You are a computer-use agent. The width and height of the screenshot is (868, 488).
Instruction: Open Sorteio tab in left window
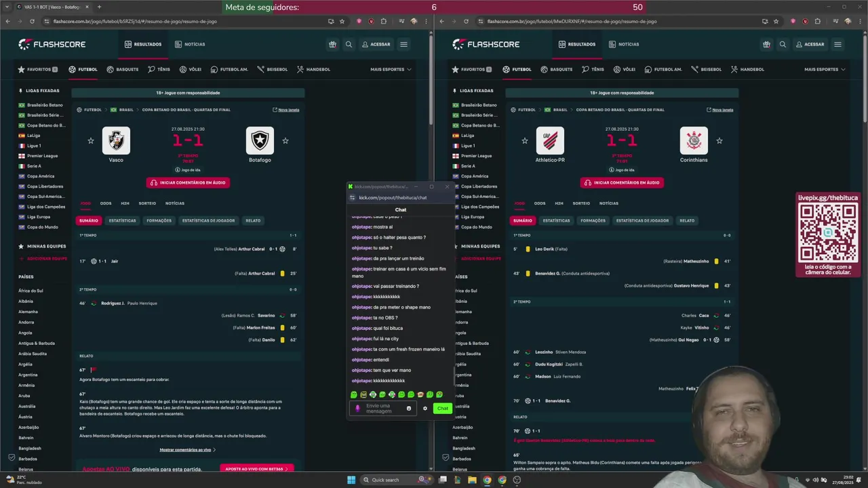[147, 203]
